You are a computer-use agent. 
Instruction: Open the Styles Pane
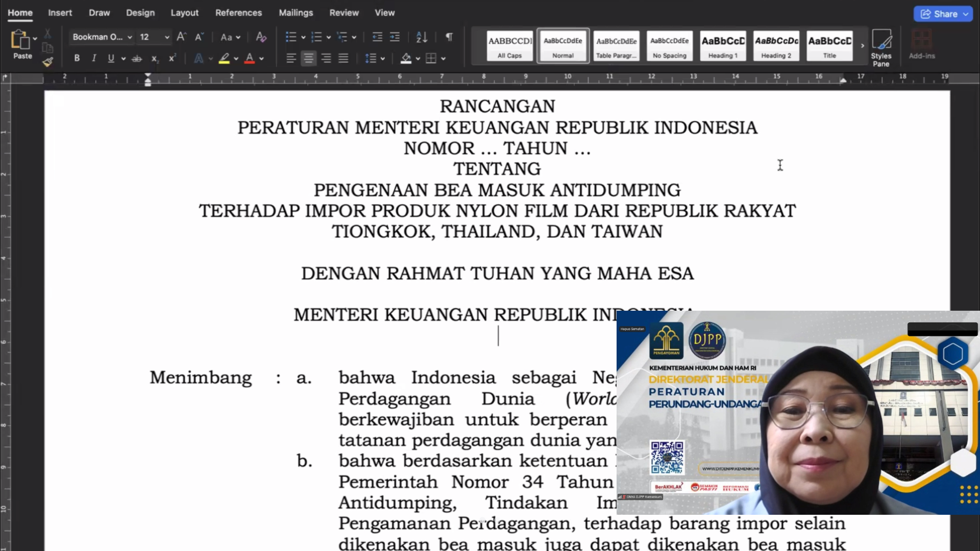coord(881,48)
